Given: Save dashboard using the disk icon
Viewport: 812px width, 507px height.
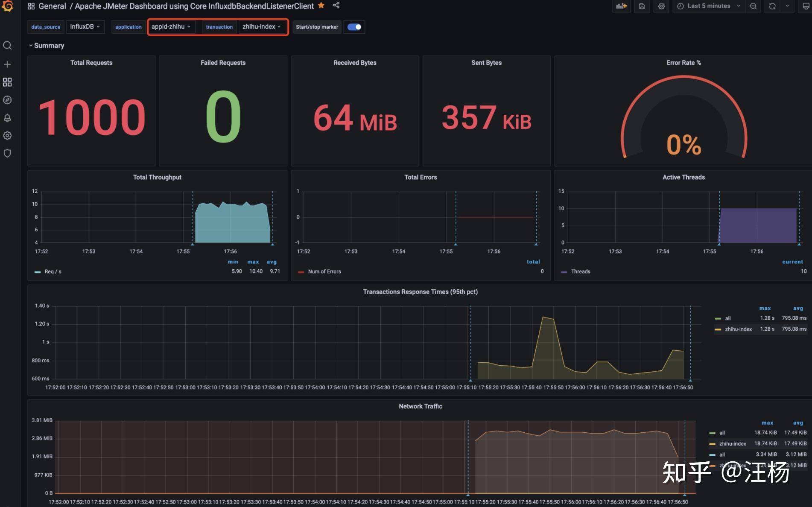Looking at the screenshot, I should click(642, 6).
